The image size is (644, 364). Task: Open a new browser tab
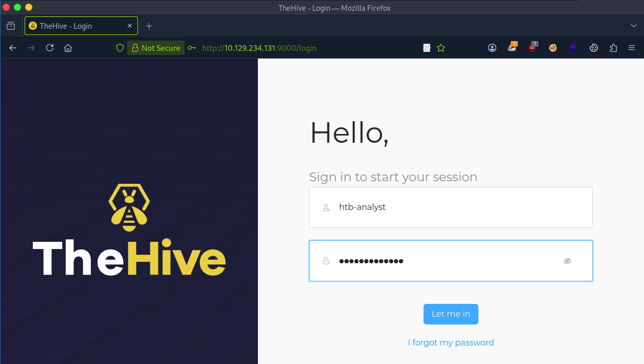(x=149, y=26)
